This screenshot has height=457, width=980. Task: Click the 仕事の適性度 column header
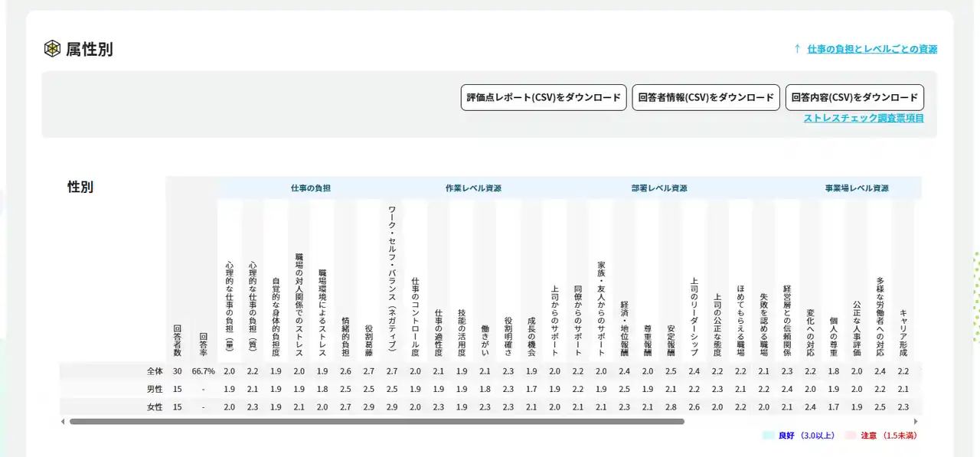[x=439, y=332]
